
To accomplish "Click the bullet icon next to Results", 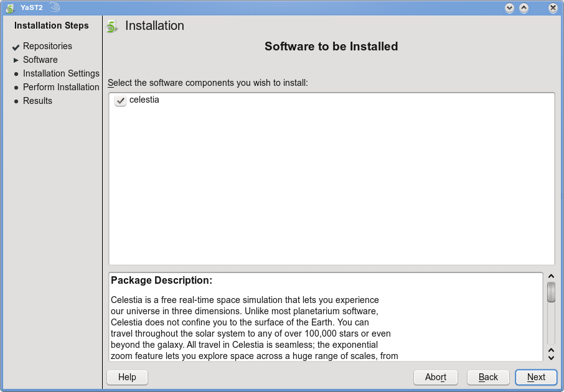I will (x=15, y=101).
